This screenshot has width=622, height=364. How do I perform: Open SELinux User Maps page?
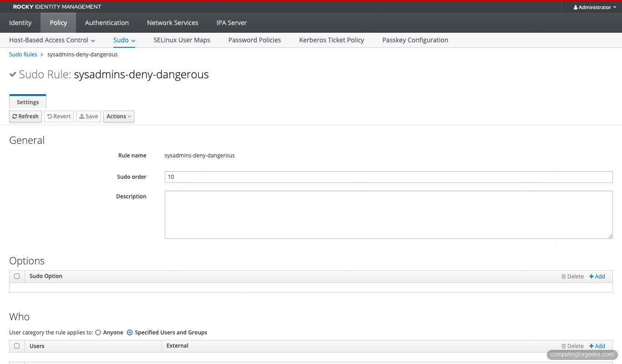(182, 40)
